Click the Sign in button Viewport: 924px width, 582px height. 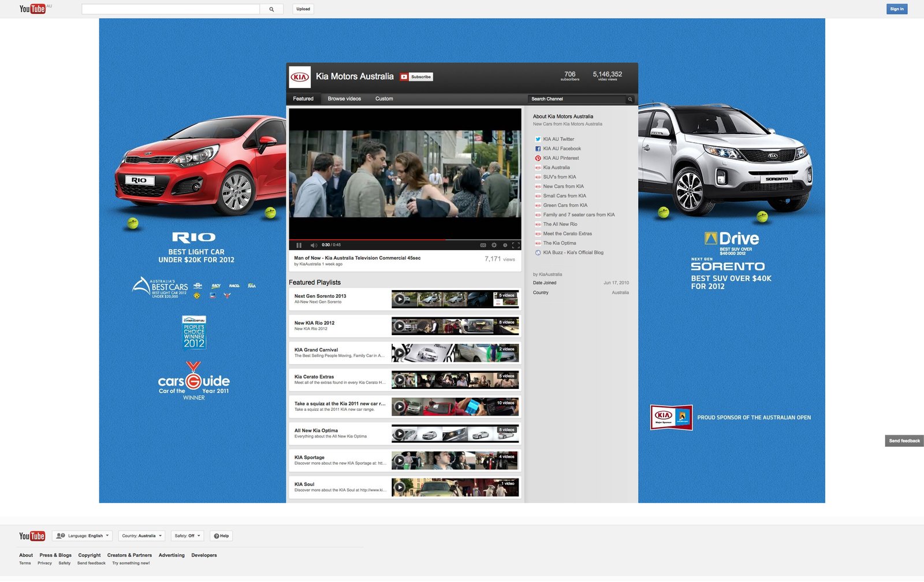[x=897, y=9]
